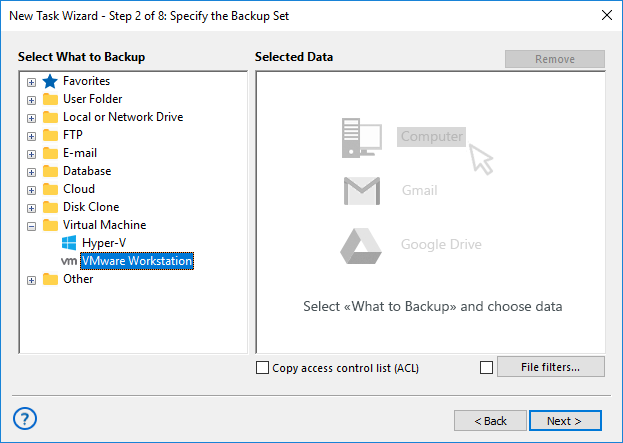This screenshot has height=443, width=623.
Task: Click the Google Drive triangle icon
Action: click(x=361, y=246)
